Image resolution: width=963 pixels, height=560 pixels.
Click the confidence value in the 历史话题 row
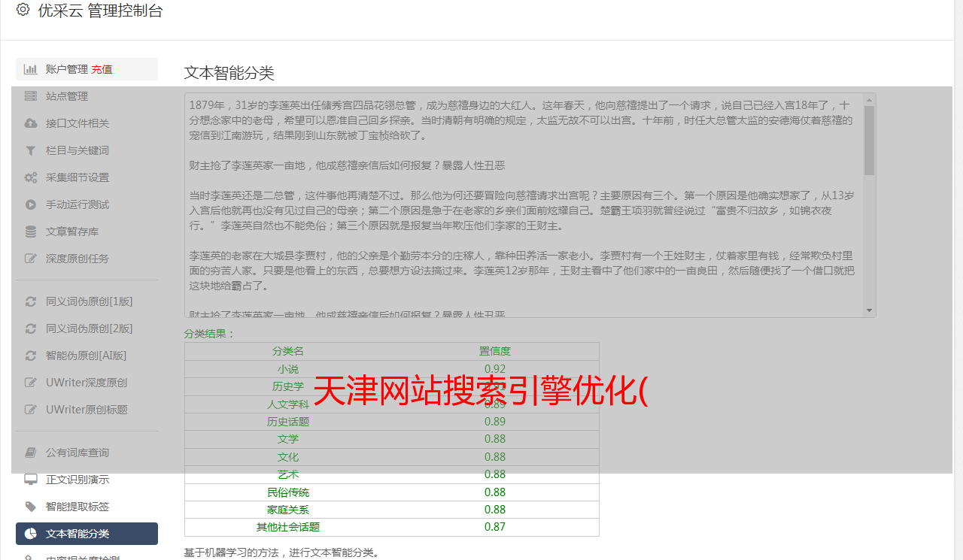(x=495, y=422)
